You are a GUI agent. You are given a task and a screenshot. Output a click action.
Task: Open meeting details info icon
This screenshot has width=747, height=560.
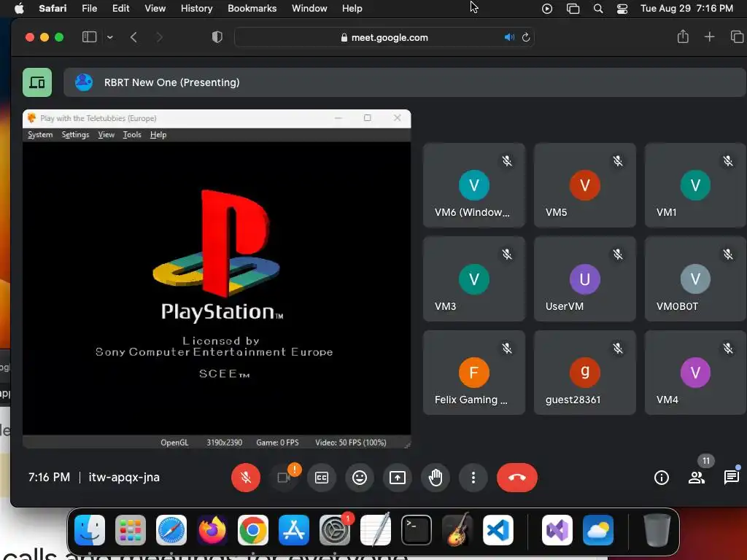(x=661, y=477)
